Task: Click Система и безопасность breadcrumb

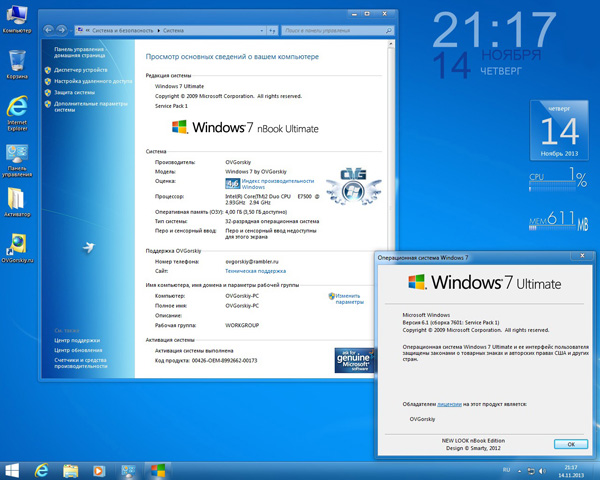Action: 122,31
